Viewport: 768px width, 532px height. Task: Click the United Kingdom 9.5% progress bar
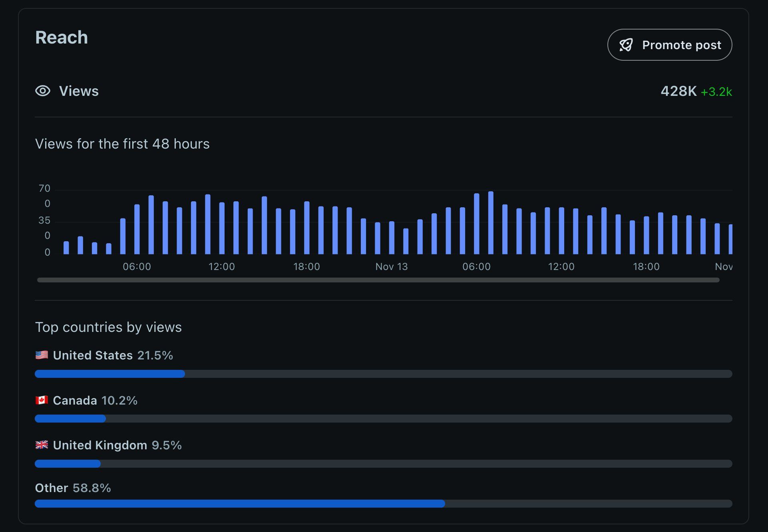point(68,464)
